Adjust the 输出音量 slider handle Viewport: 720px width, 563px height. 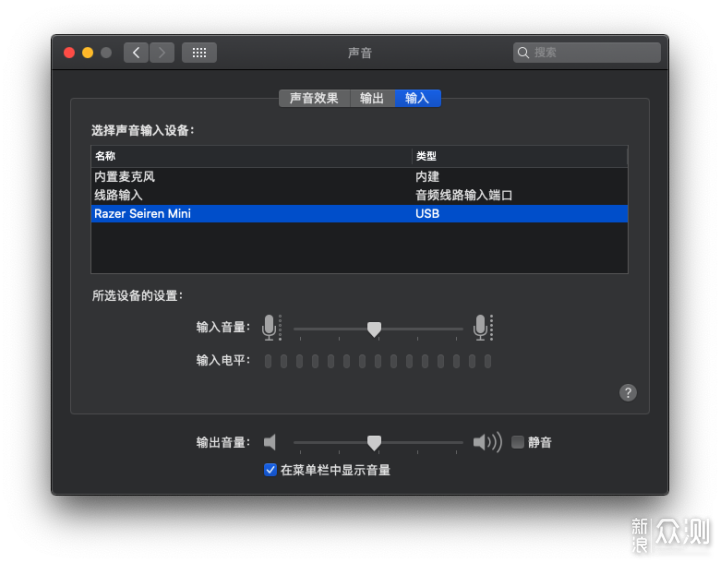coord(374,443)
